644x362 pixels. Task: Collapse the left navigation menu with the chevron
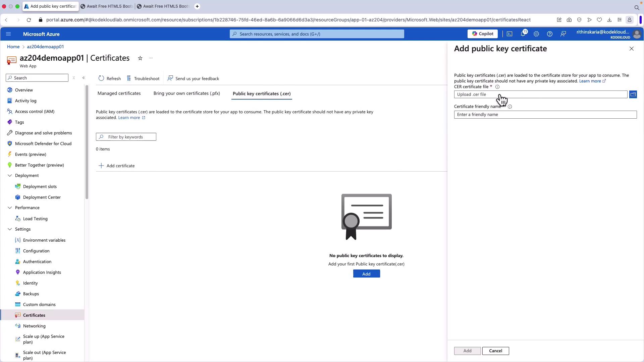[84, 78]
